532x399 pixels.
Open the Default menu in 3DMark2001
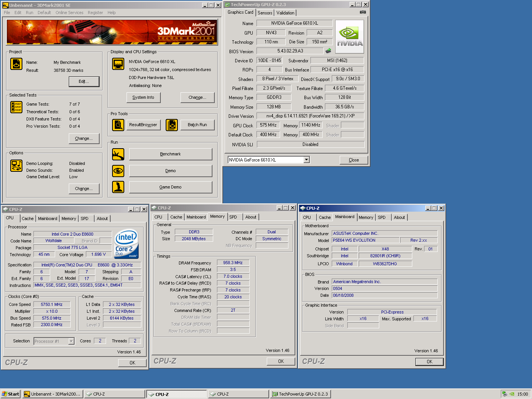(x=44, y=13)
